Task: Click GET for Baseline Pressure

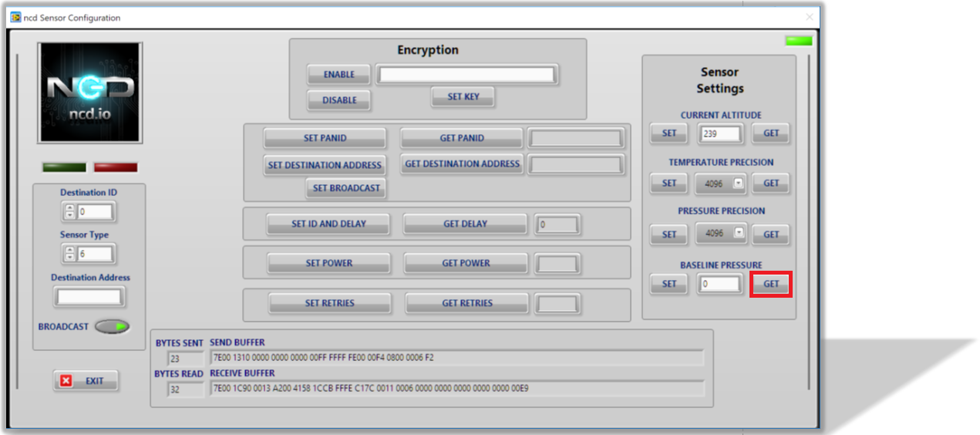Action: [771, 284]
